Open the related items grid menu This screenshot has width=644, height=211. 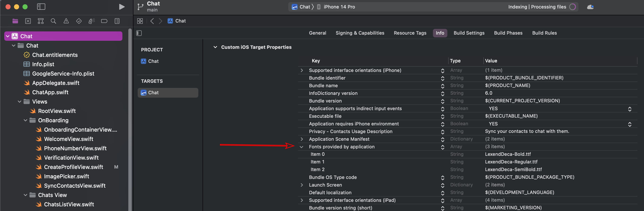point(140,21)
